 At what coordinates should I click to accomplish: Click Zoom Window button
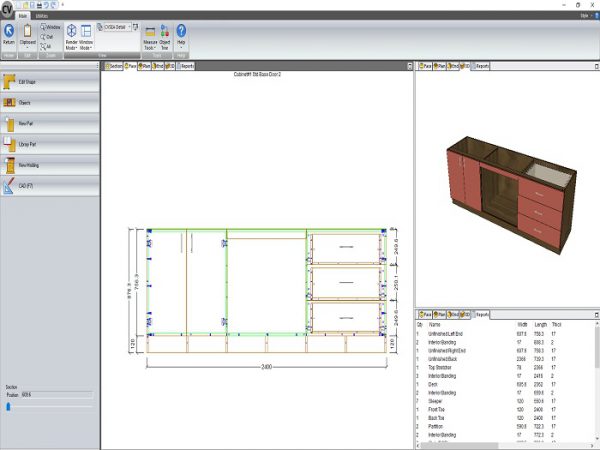pos(51,27)
